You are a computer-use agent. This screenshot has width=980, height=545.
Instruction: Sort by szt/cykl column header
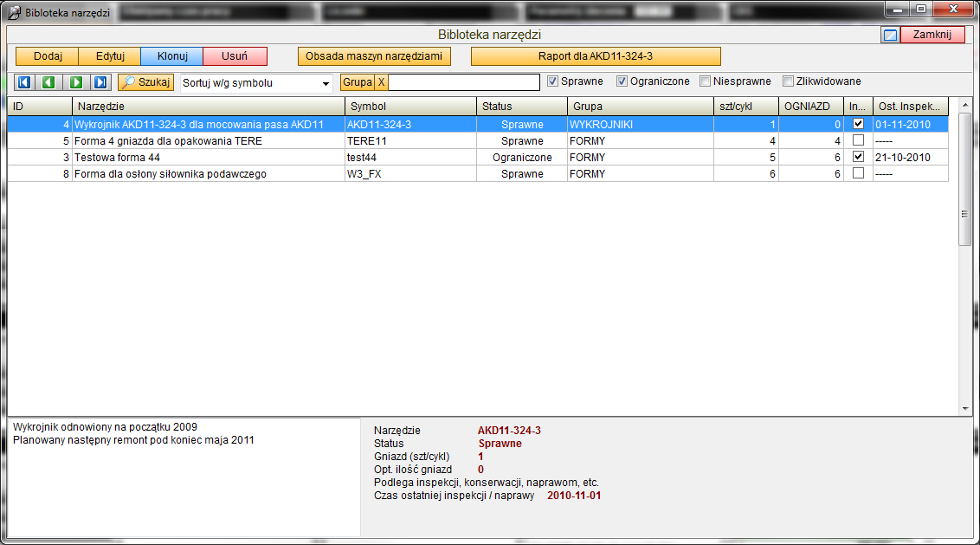[746, 107]
